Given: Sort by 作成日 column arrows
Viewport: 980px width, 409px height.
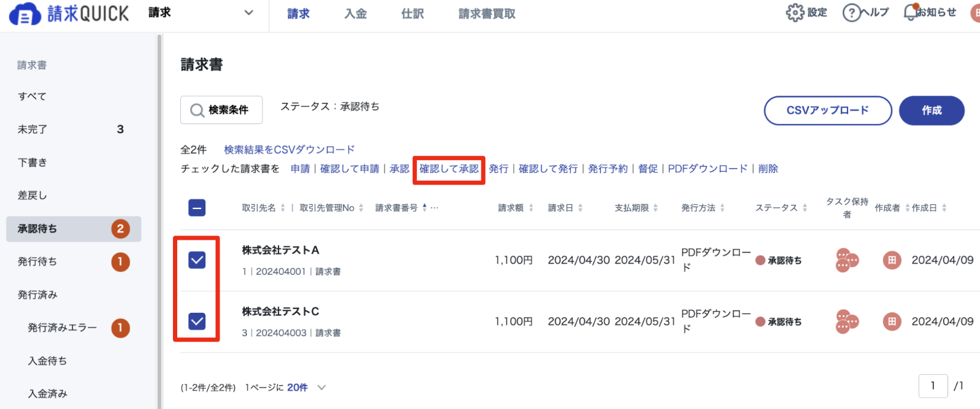Looking at the screenshot, I should (944, 208).
